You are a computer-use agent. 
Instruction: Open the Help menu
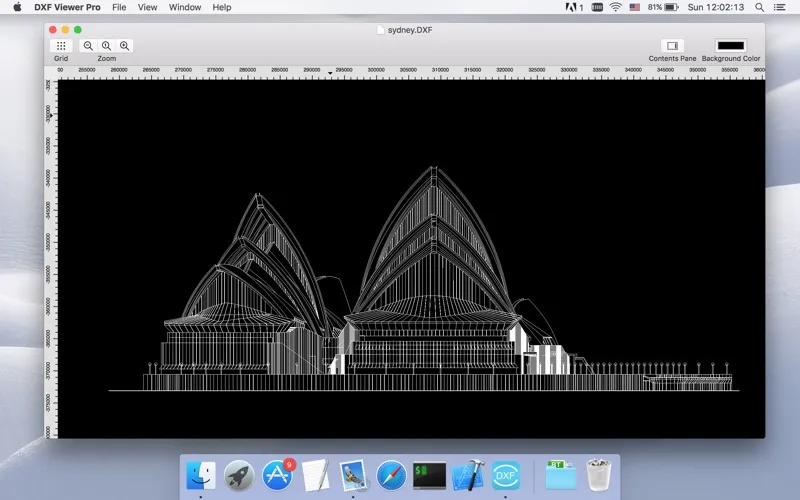221,7
